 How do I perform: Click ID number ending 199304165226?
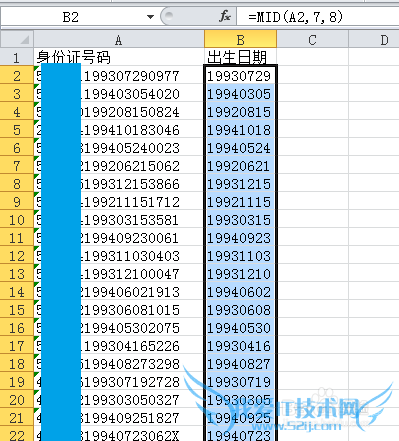pyautogui.click(x=119, y=345)
